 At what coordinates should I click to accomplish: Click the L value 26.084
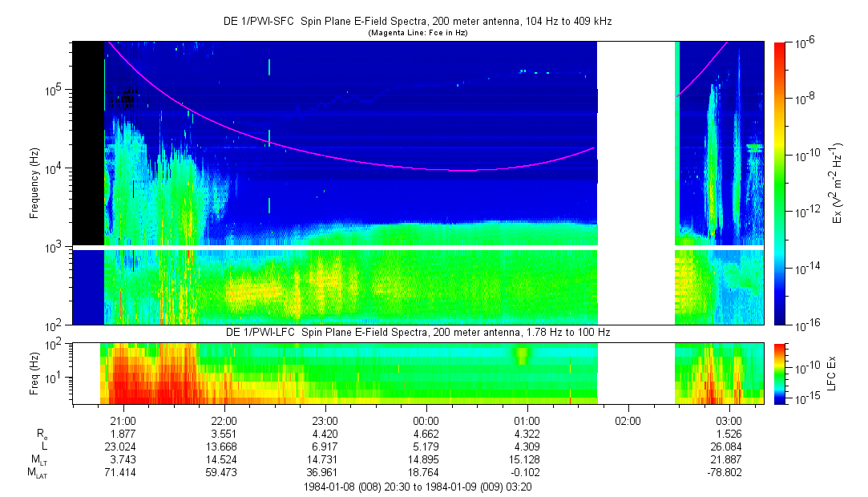pyautogui.click(x=729, y=446)
